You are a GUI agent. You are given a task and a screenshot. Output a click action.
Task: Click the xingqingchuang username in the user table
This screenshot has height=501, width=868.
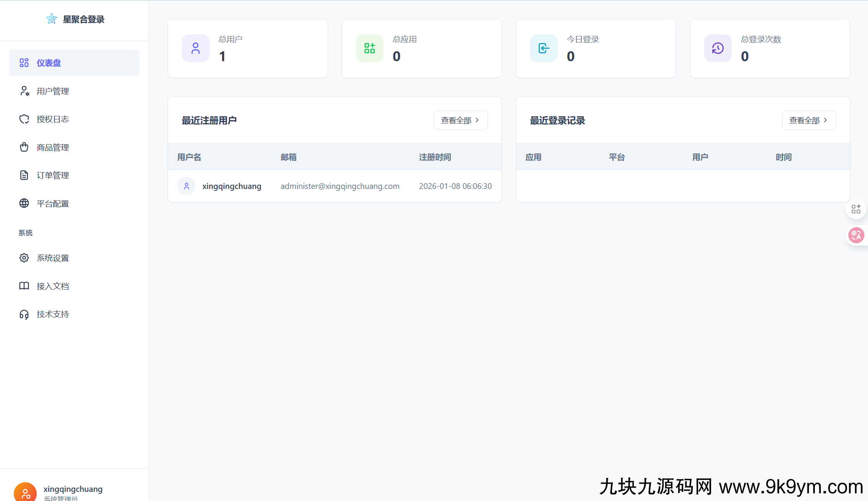(x=232, y=186)
